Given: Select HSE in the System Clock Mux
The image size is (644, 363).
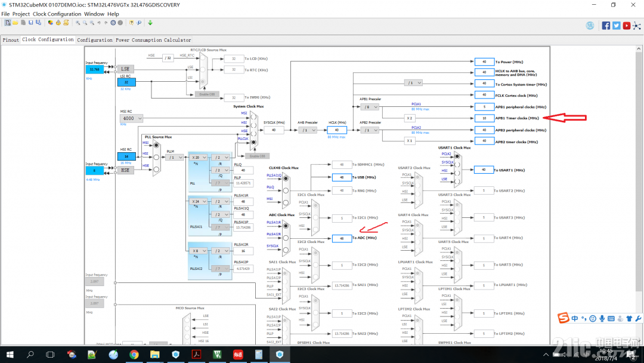Looking at the screenshot, I should [x=253, y=134].
